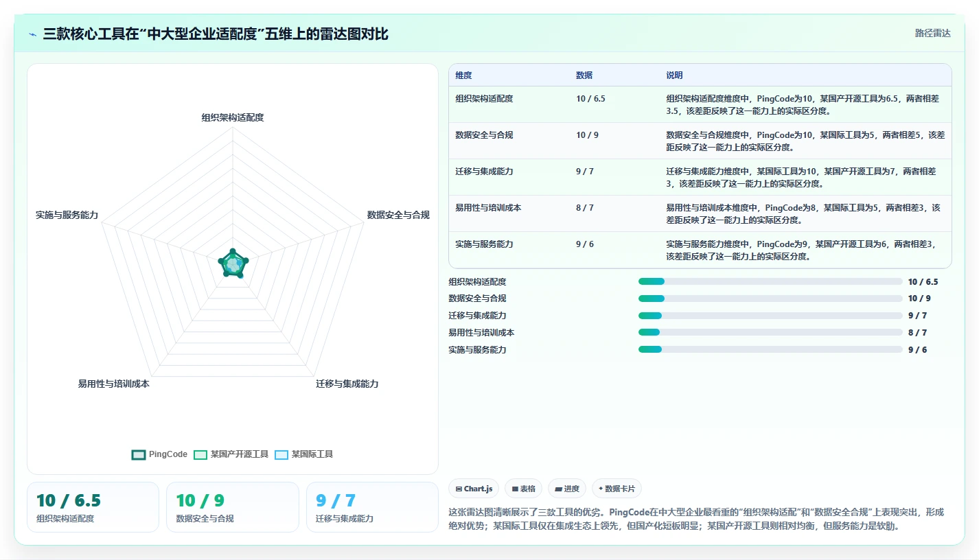Click the 8 / 7 value beside progress bar
The image size is (979, 560).
(917, 333)
